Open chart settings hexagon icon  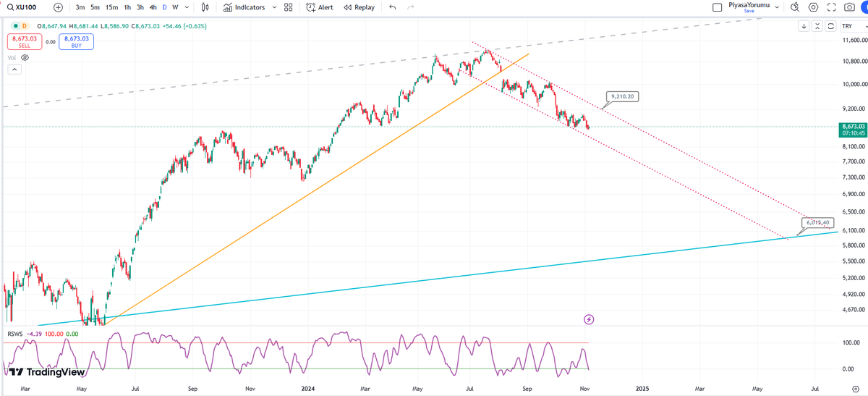click(814, 7)
